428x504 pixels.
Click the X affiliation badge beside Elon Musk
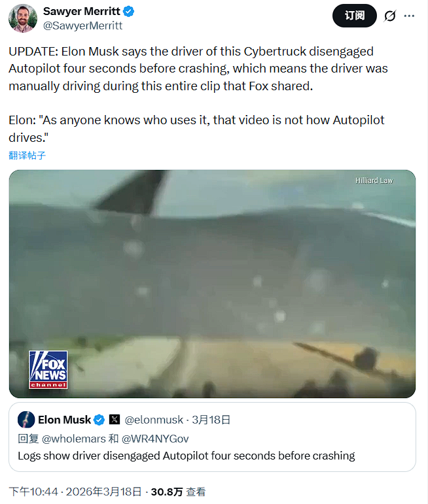point(114,420)
